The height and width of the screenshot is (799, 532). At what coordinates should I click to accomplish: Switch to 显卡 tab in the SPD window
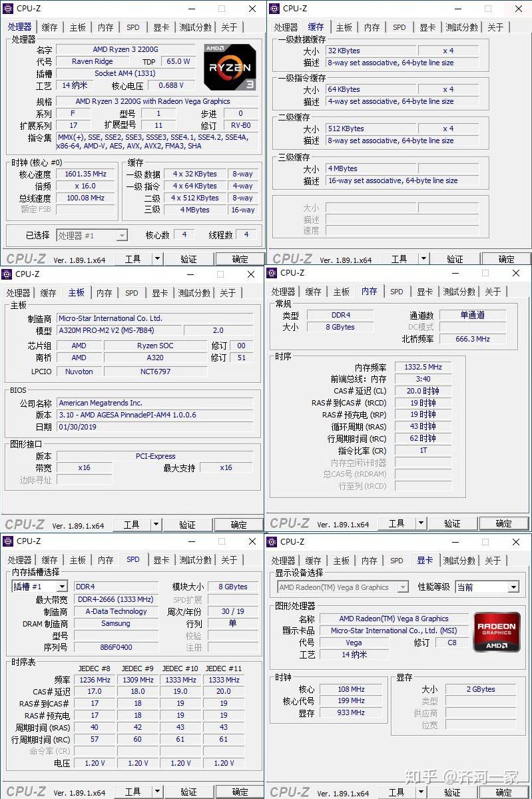click(x=161, y=560)
